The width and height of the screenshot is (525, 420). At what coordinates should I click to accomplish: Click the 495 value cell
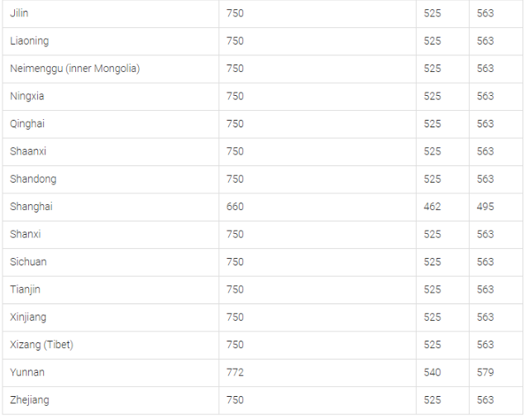point(485,207)
